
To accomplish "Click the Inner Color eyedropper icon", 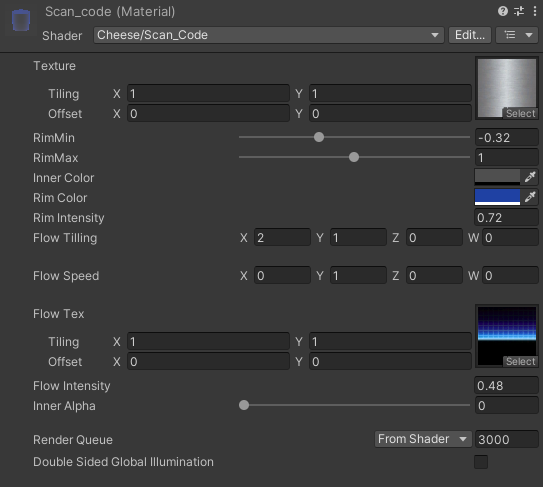I will 530,177.
